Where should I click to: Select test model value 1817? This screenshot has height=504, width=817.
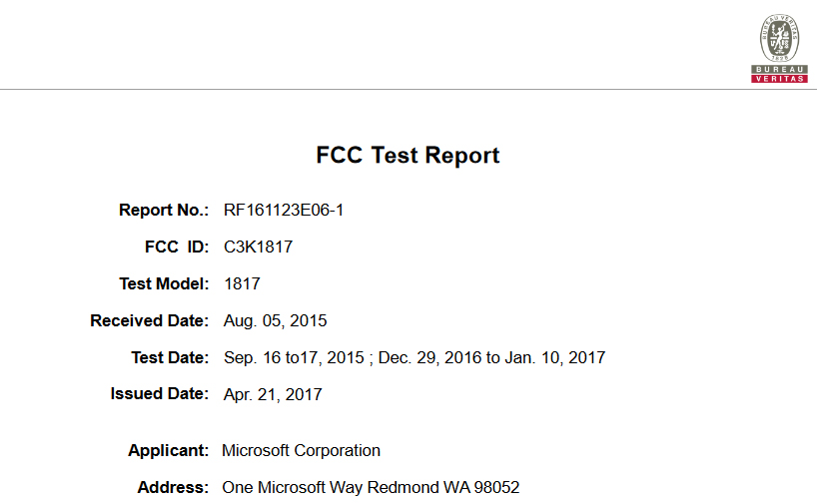point(242,283)
